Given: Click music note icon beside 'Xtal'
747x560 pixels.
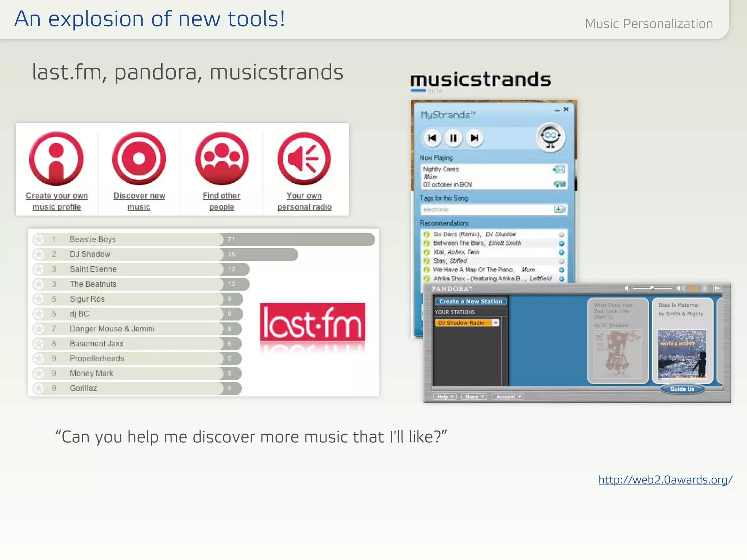Looking at the screenshot, I should (x=426, y=252).
